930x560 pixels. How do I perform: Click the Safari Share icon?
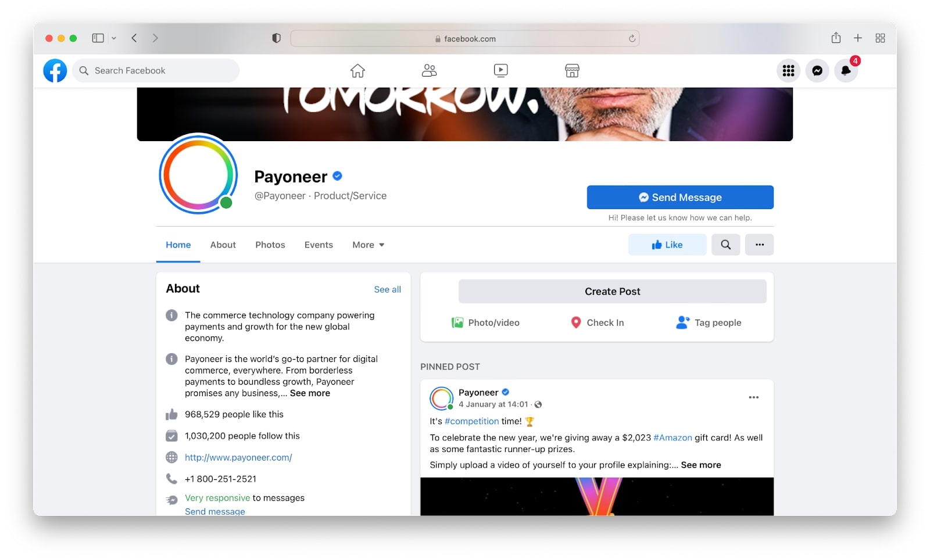(x=836, y=38)
